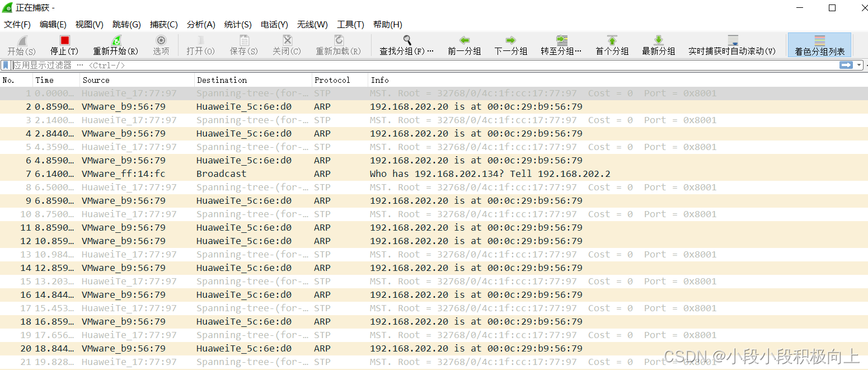Image resolution: width=868 pixels, height=370 pixels.
Task: Open the 电话(Y) menu
Action: [x=274, y=25]
